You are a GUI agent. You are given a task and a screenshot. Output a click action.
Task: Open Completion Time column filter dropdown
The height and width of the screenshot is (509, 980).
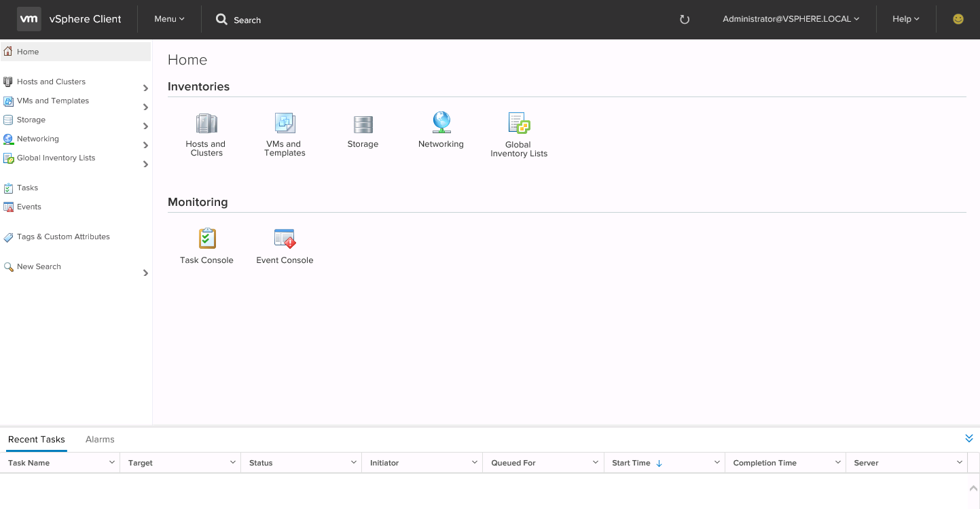tap(837, 462)
